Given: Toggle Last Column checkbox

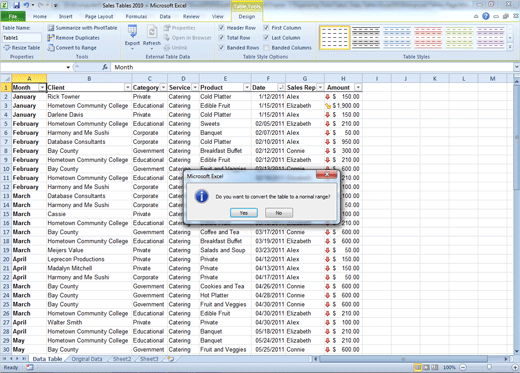Looking at the screenshot, I should point(266,38).
